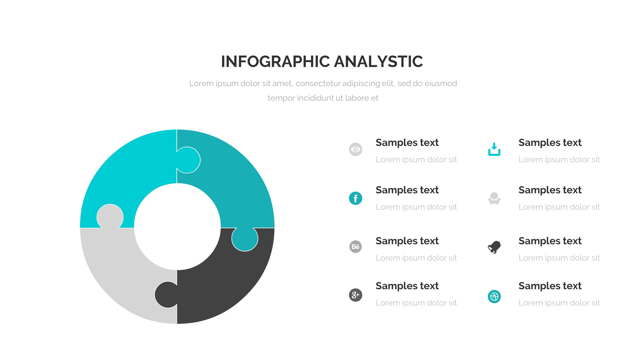
Task: Click Lorem ipsum text beside Facebook icon
Action: point(416,207)
